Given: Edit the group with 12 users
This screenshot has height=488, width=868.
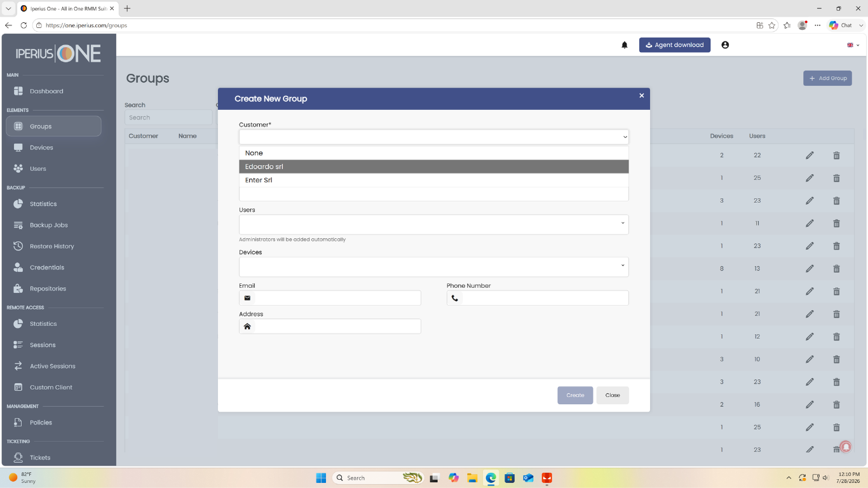Looking at the screenshot, I should [x=810, y=337].
